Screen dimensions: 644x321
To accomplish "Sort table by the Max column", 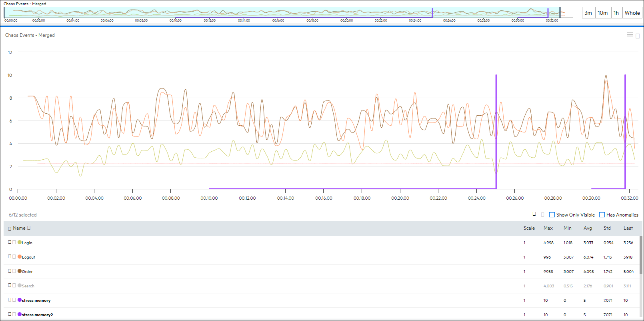I will 548,228.
